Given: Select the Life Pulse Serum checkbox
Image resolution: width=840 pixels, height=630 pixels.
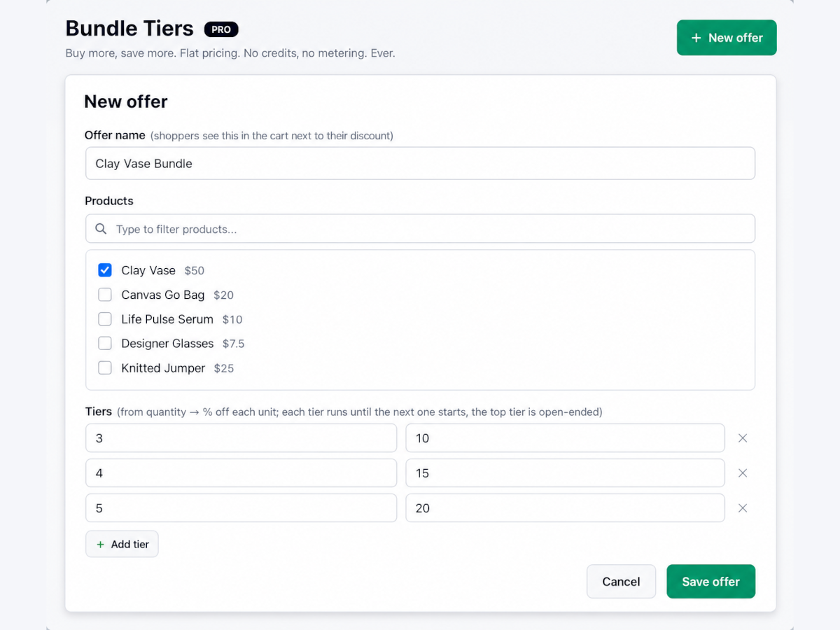Looking at the screenshot, I should pos(105,319).
